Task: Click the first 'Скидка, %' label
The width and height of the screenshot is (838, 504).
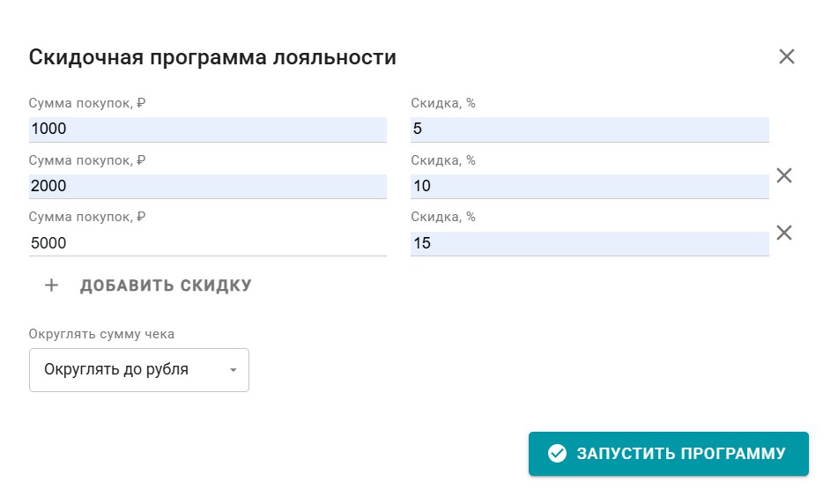Action: [443, 103]
